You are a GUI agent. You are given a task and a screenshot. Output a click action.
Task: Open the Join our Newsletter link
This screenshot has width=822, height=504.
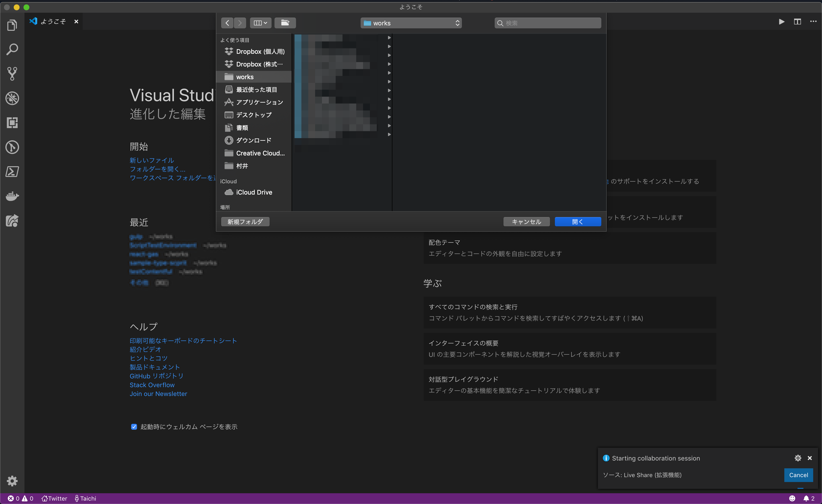[x=159, y=394]
